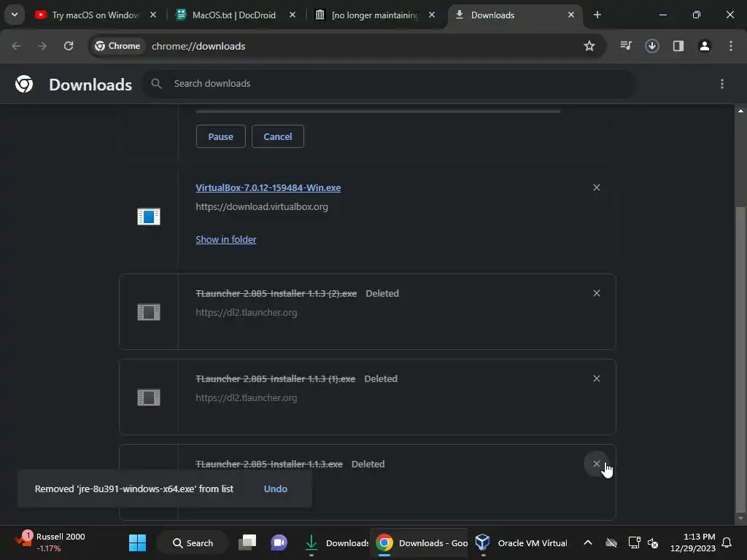The width and height of the screenshot is (747, 560).
Task: Undo removal of jre-8u391-windows-x64.exe
Action: [275, 489]
